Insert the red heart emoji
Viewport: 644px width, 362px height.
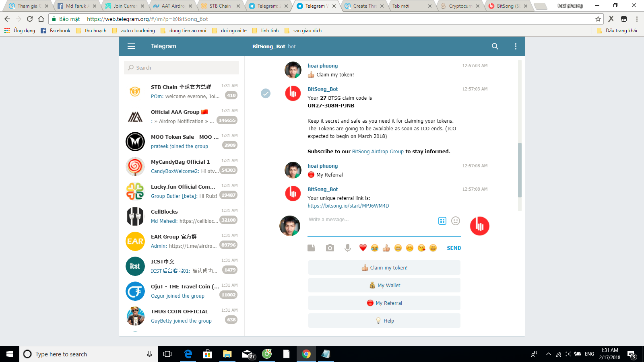point(363,248)
